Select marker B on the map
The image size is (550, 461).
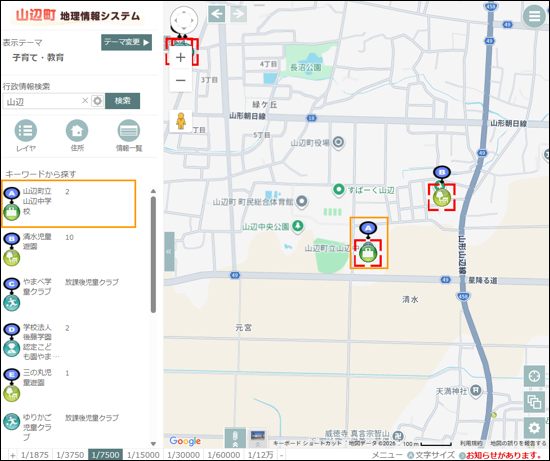442,172
